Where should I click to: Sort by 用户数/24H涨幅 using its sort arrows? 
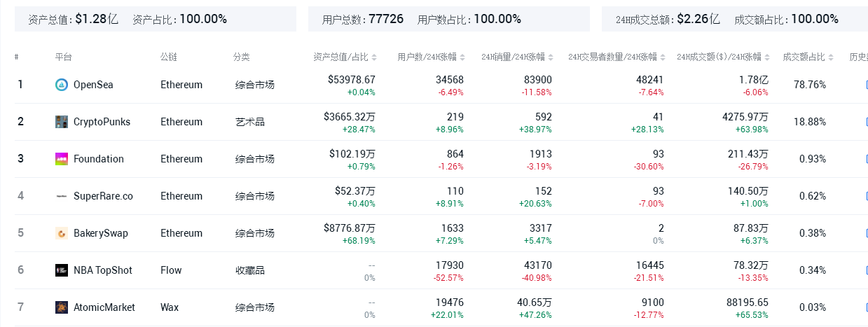click(x=462, y=57)
